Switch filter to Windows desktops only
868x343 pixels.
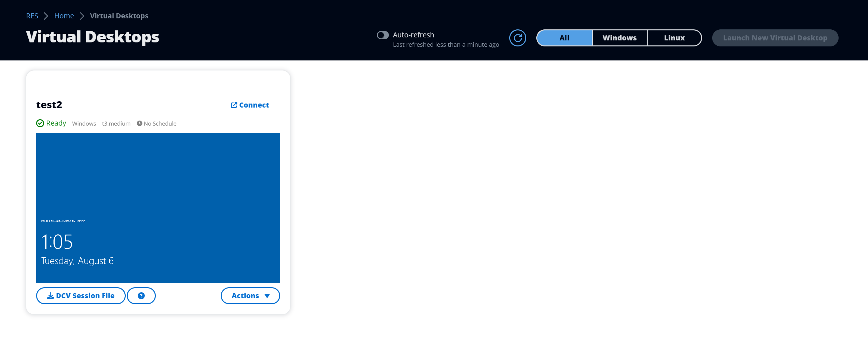coord(619,38)
